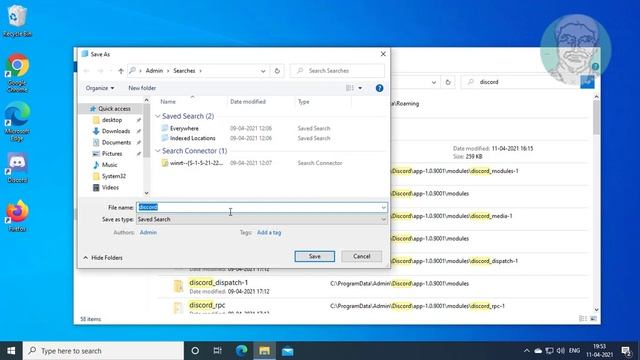This screenshot has height=360, width=640.
Task: Switch Explorer to details view icon
Action: point(583,318)
